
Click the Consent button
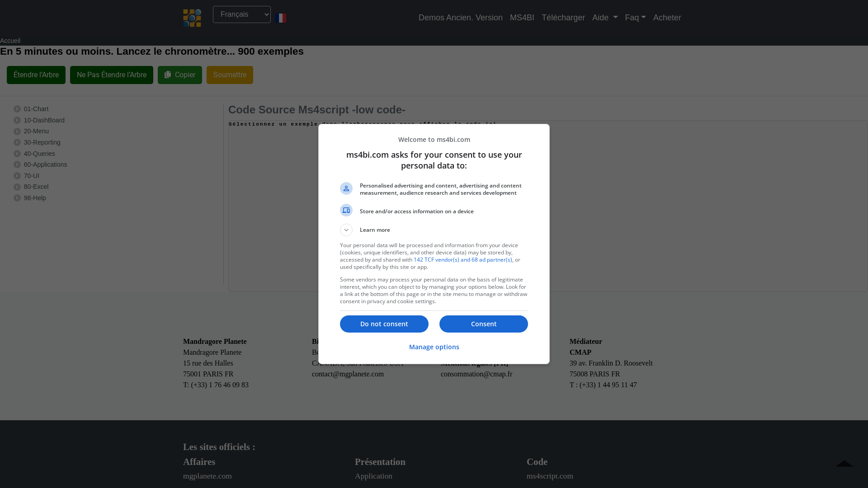tap(483, 324)
